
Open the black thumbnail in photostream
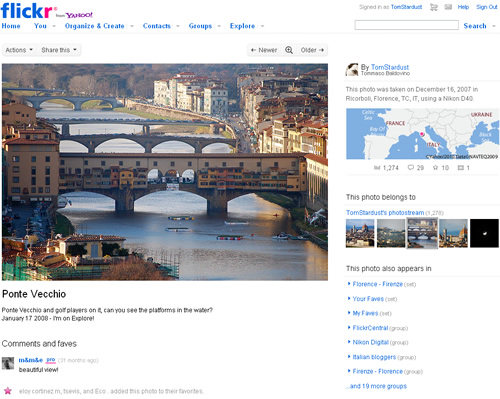pos(484,233)
